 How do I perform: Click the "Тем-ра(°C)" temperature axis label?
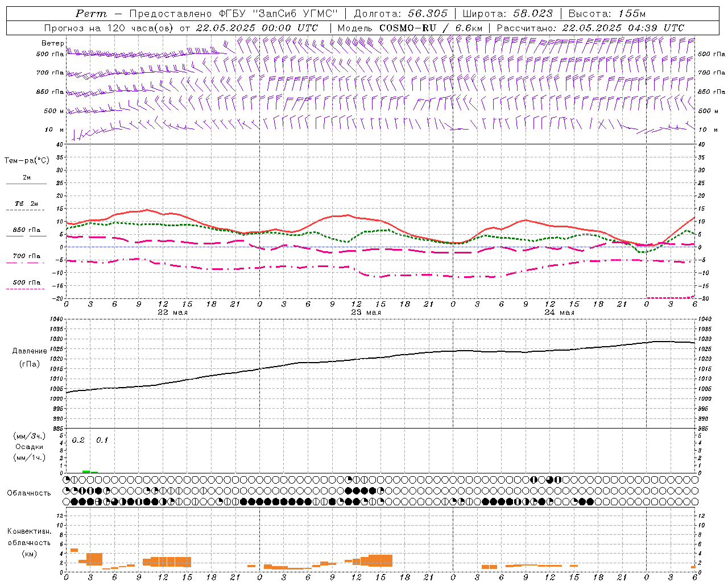click(27, 161)
